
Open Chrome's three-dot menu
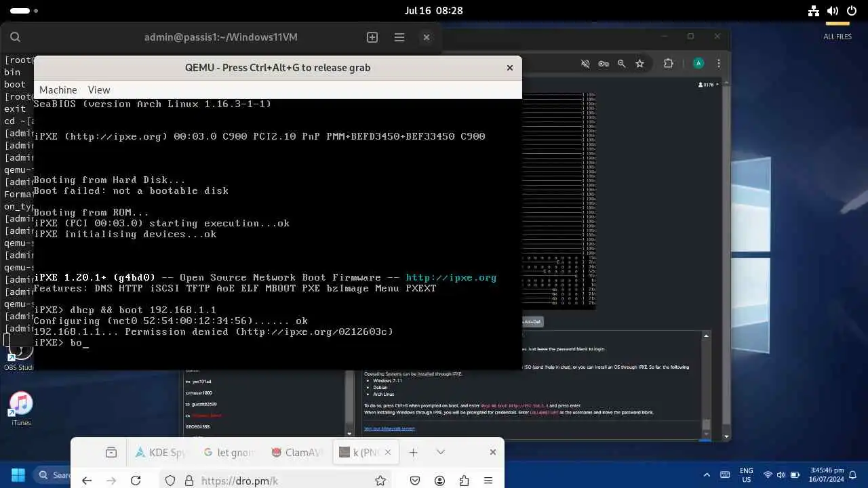pyautogui.click(x=719, y=64)
